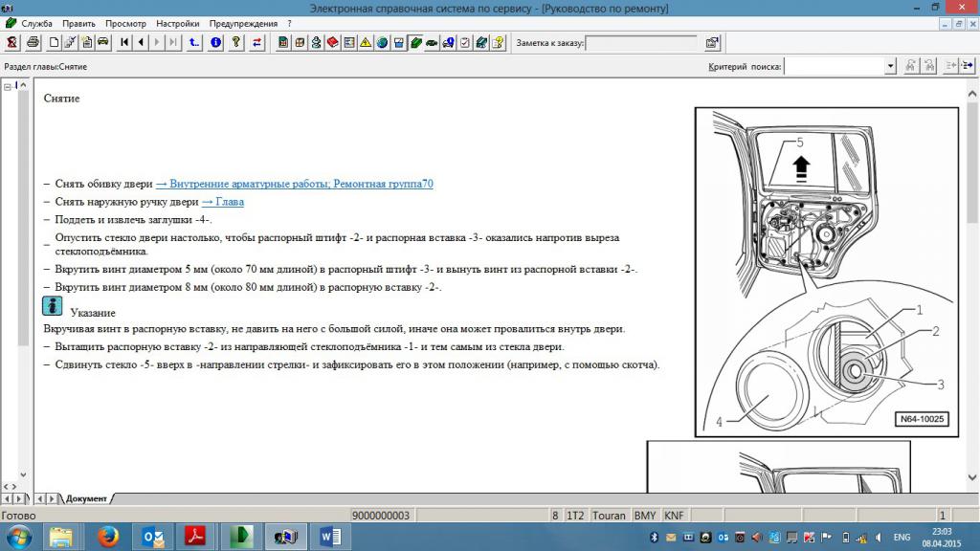This screenshot has width=980, height=551.
Task: Open the 'Критерий поиска' dropdown arrow
Action: pyautogui.click(x=890, y=66)
